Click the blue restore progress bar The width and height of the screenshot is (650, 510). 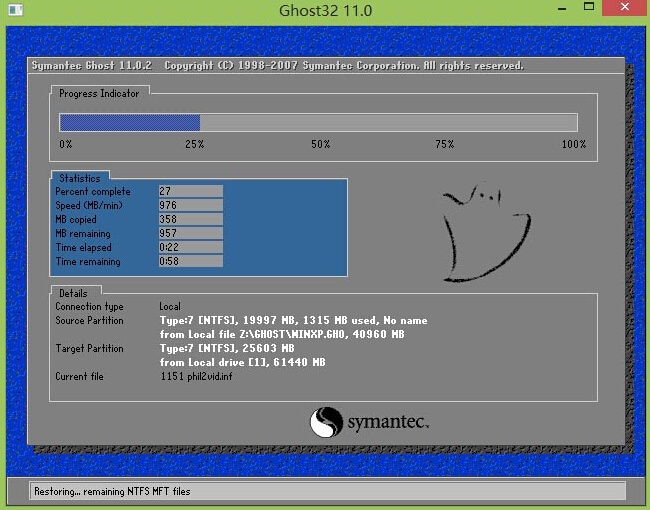click(318, 123)
